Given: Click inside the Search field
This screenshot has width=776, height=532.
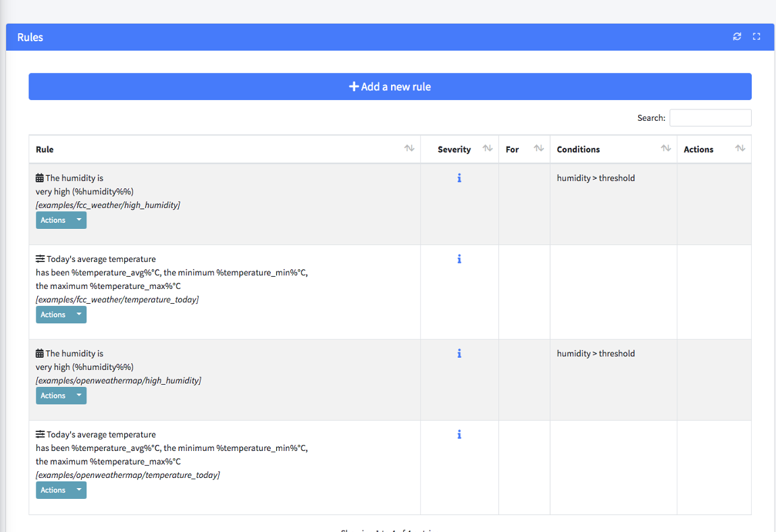Looking at the screenshot, I should pyautogui.click(x=710, y=117).
